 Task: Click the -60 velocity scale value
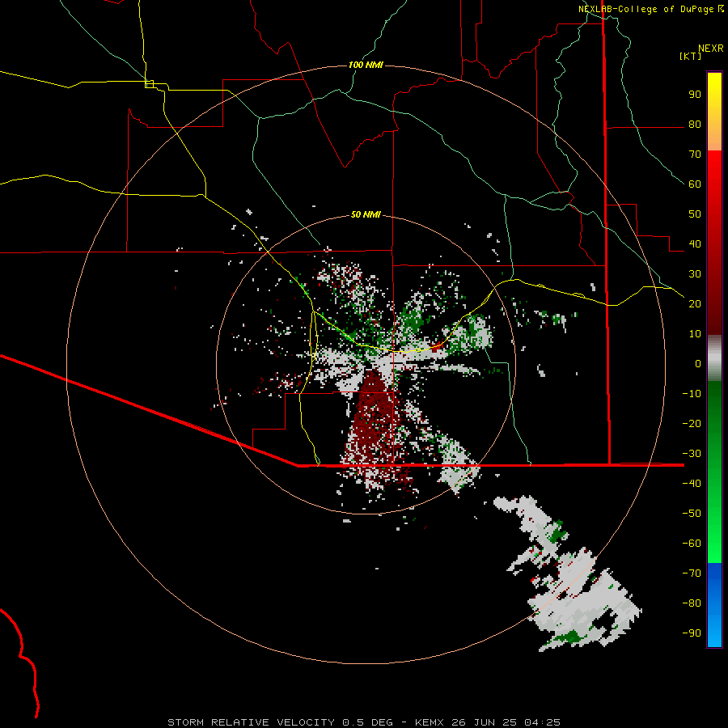click(x=692, y=544)
